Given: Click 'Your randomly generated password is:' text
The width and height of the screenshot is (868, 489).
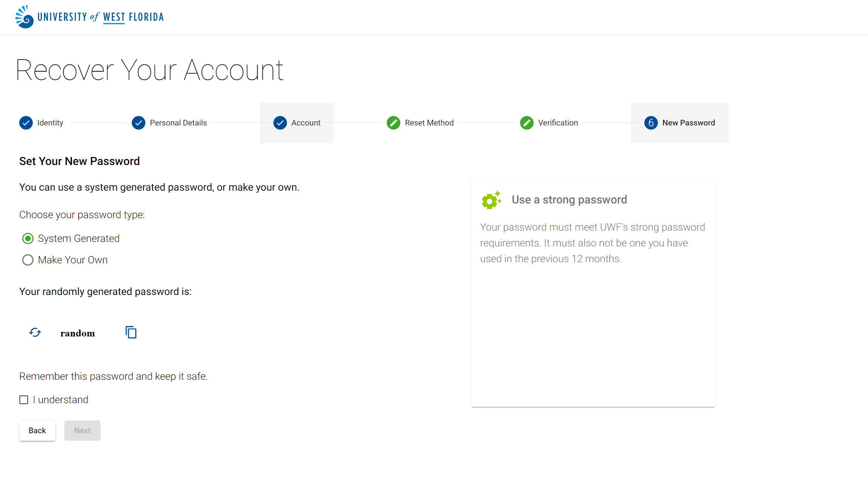Looking at the screenshot, I should [x=105, y=292].
